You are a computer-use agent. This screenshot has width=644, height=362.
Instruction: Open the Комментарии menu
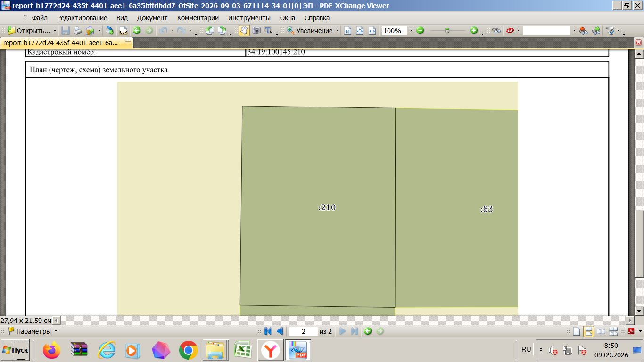tap(198, 18)
